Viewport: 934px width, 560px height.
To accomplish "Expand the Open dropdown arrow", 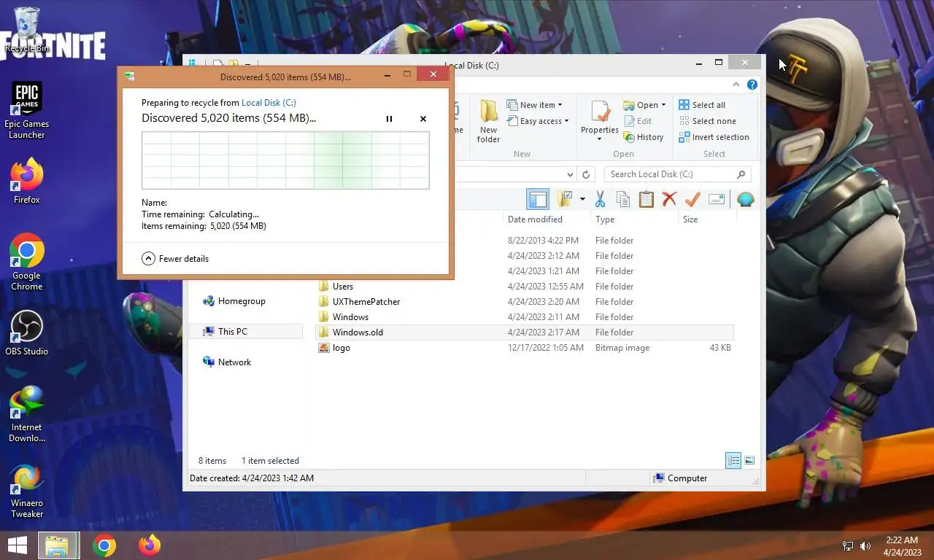I will tap(663, 105).
